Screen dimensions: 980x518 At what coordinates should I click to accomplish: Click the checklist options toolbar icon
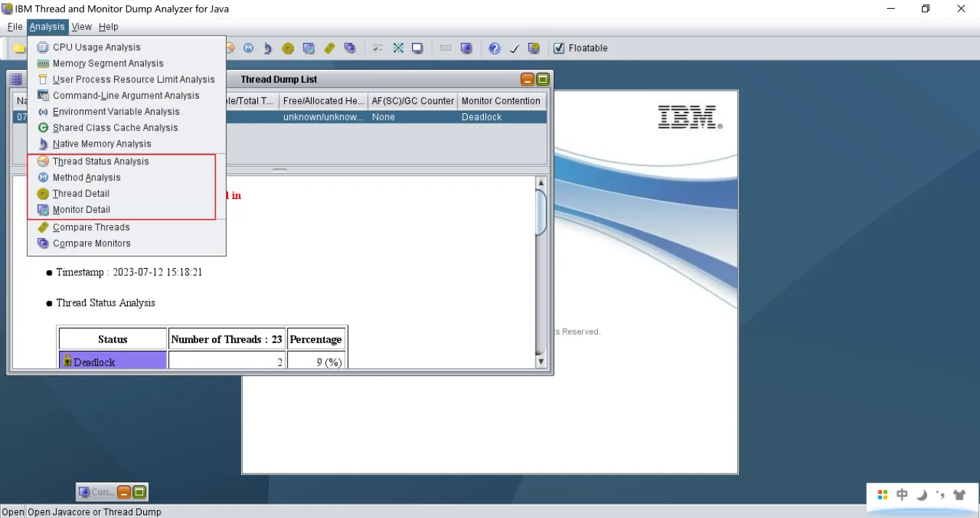[x=378, y=48]
